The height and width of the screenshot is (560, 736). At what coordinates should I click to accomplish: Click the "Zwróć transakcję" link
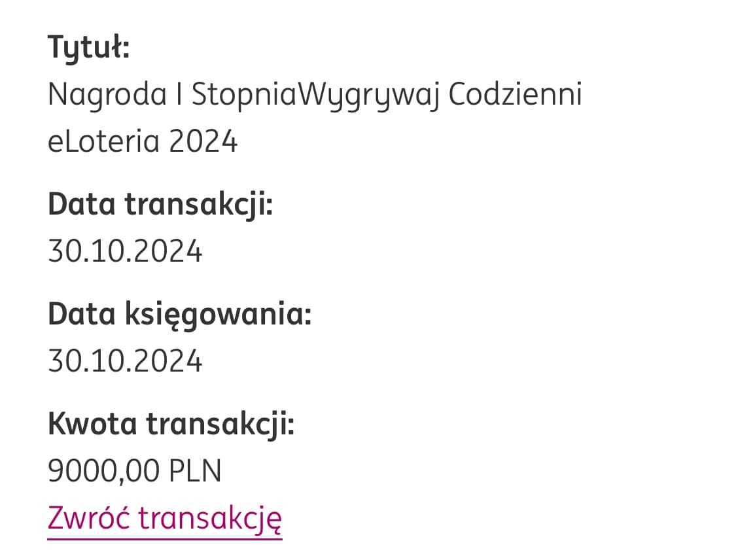(x=164, y=518)
